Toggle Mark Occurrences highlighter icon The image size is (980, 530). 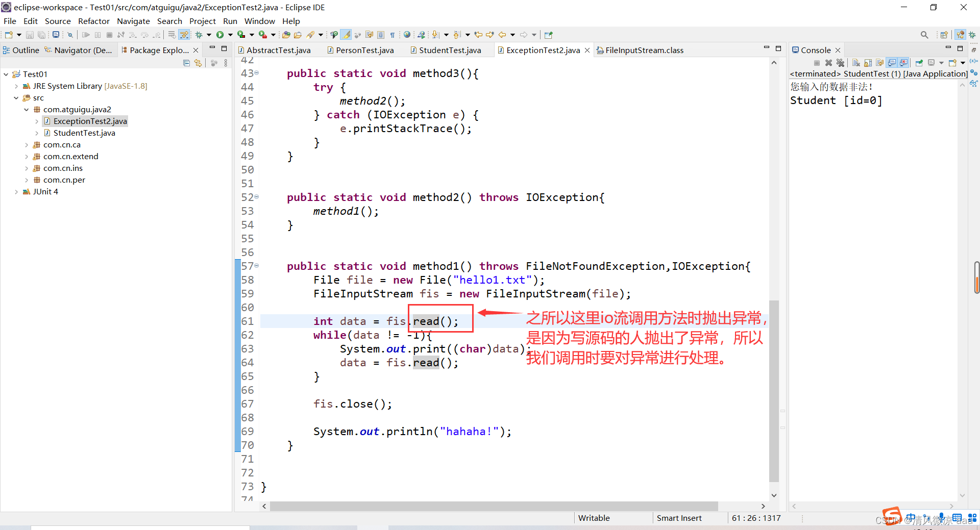tap(346, 35)
